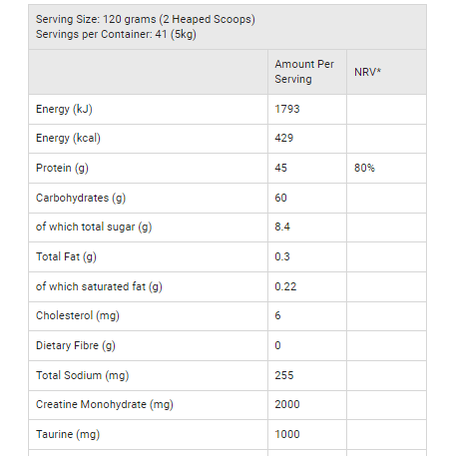
Task: Select the Protein (g) row label
Action: tap(62, 168)
